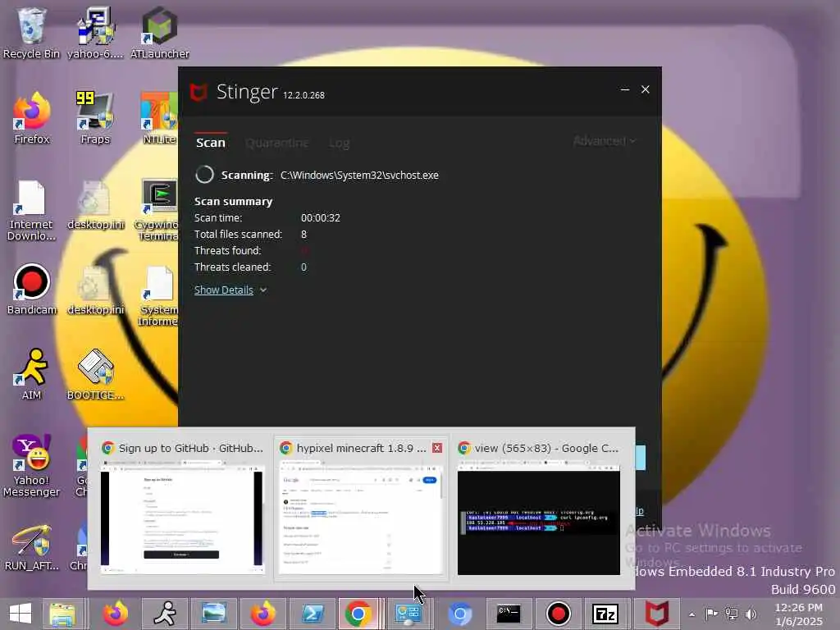Screen dimensions: 840x630
Task: Click the Show Details link
Action: coord(223,290)
